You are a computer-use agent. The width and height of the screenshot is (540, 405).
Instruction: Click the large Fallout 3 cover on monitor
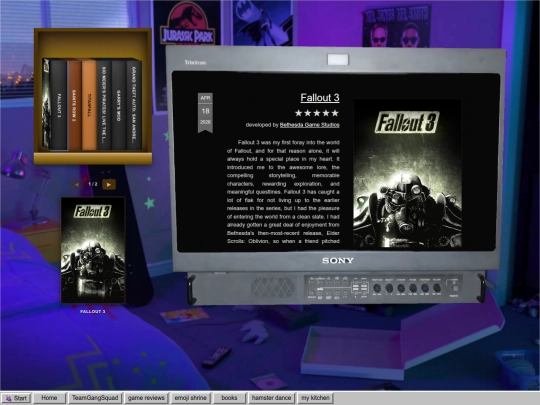407,174
